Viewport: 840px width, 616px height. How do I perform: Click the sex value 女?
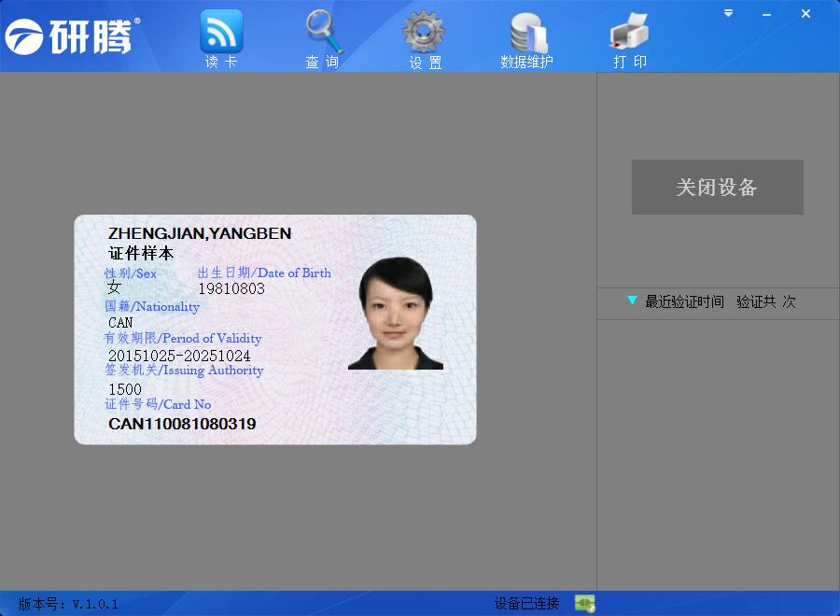(x=114, y=287)
